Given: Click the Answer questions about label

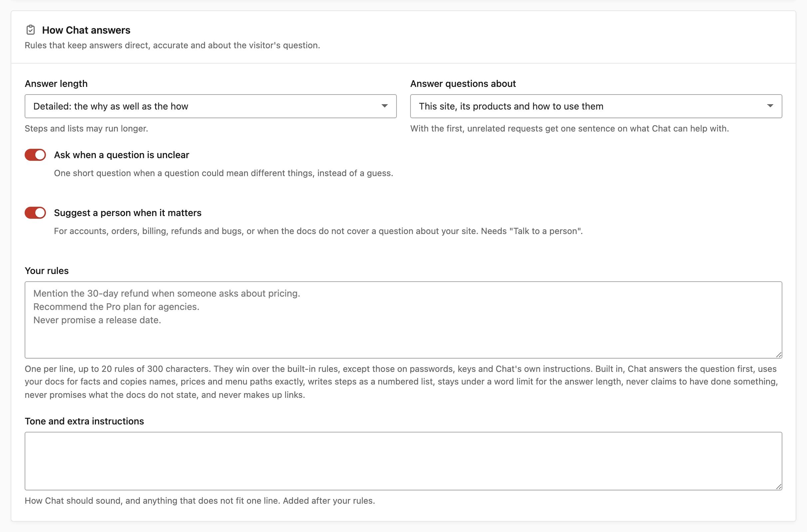Looking at the screenshot, I should click(463, 84).
